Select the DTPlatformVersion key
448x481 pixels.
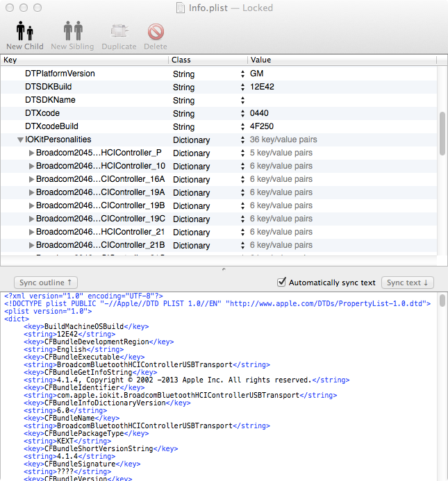pyautogui.click(x=60, y=74)
